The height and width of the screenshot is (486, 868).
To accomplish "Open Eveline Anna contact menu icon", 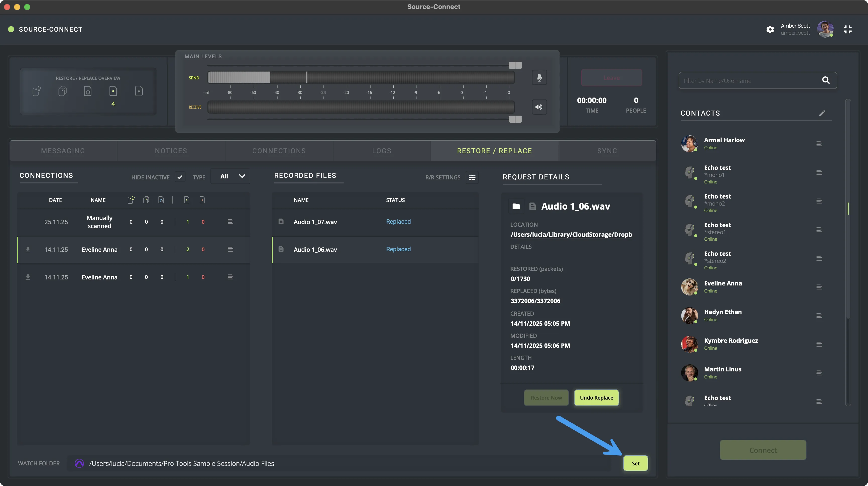I will 819,287.
